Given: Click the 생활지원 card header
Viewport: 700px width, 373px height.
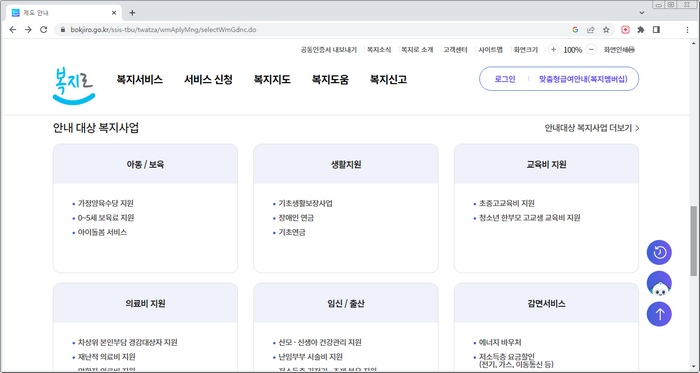Looking at the screenshot, I should point(346,164).
